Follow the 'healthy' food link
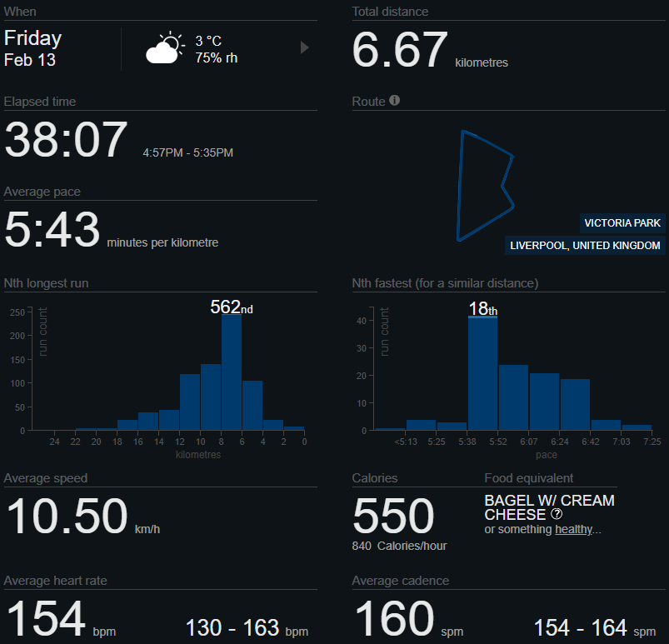 (x=575, y=529)
